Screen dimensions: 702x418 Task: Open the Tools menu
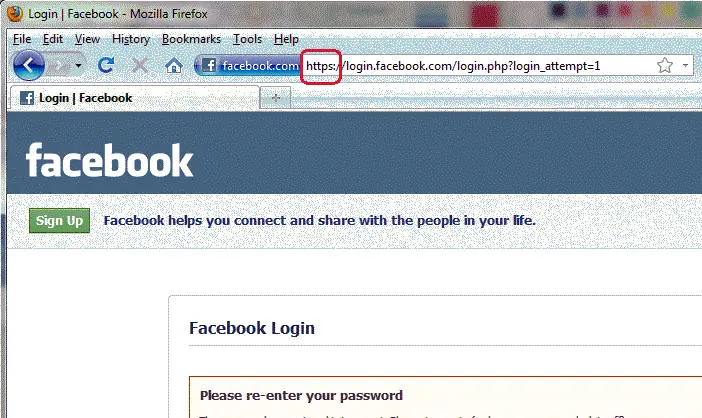(x=247, y=39)
